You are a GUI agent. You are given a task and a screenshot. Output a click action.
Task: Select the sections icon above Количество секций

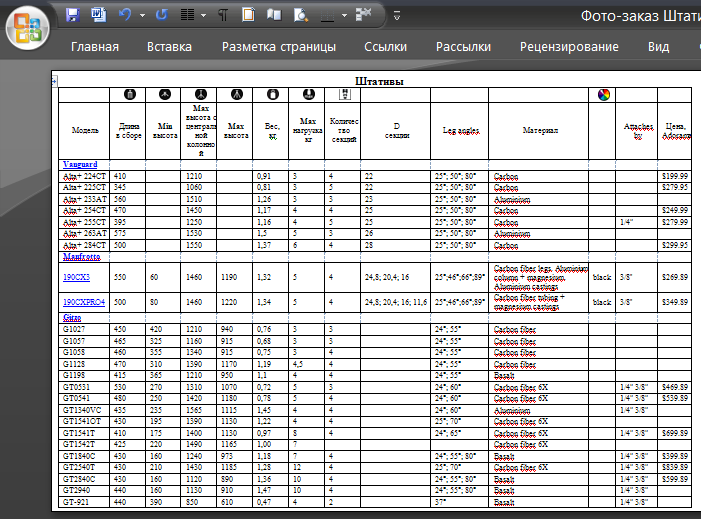(345, 94)
